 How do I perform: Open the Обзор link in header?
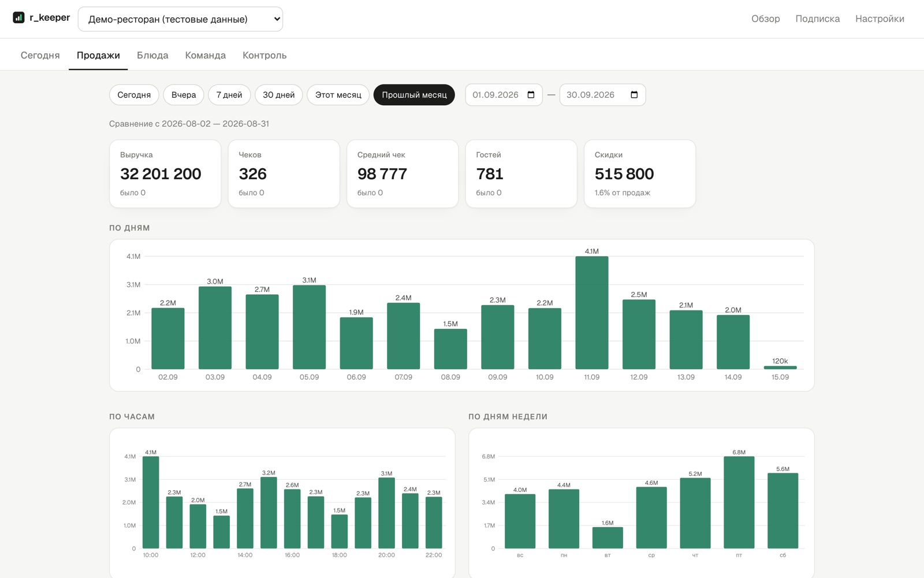(x=766, y=19)
